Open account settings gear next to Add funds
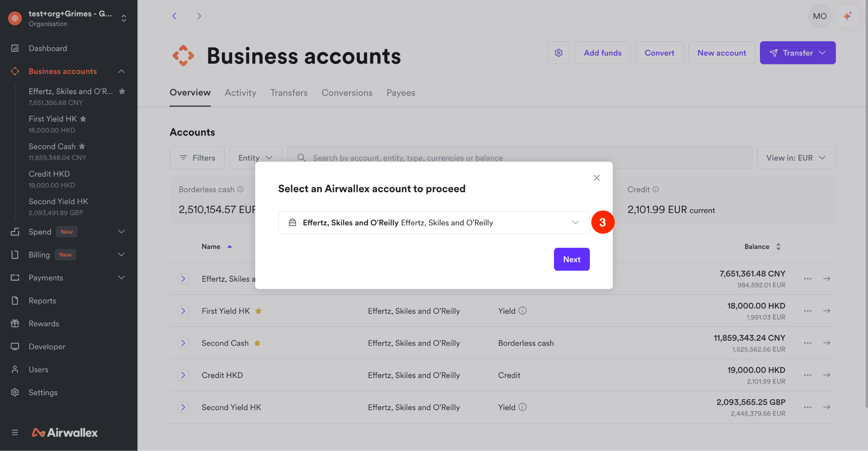Image resolution: width=868 pixels, height=451 pixels. tap(559, 53)
